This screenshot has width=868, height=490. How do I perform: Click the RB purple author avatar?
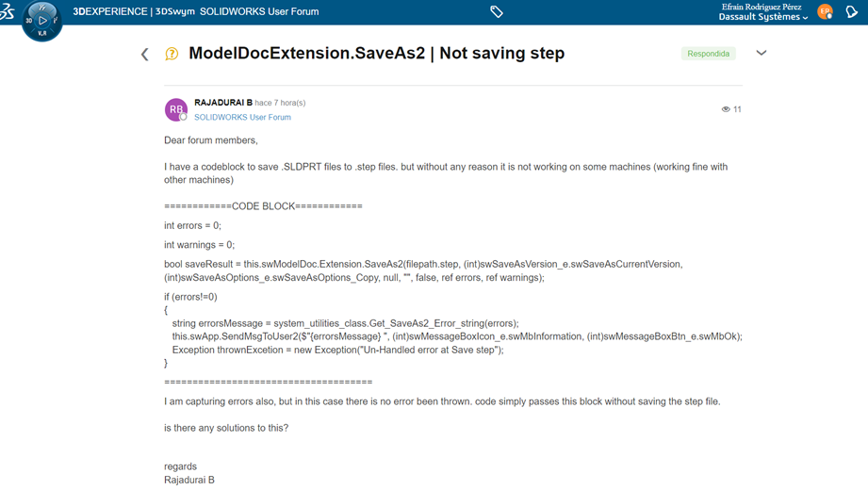tap(176, 109)
